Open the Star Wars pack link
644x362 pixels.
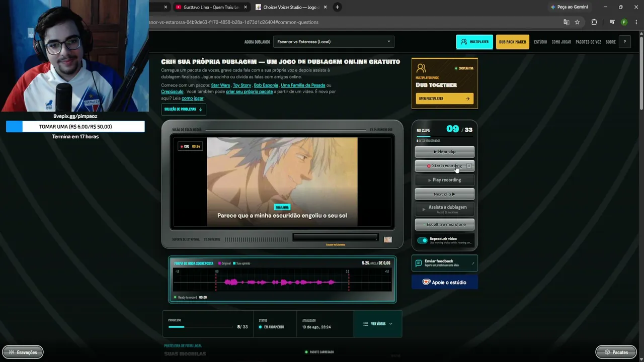tap(220, 85)
